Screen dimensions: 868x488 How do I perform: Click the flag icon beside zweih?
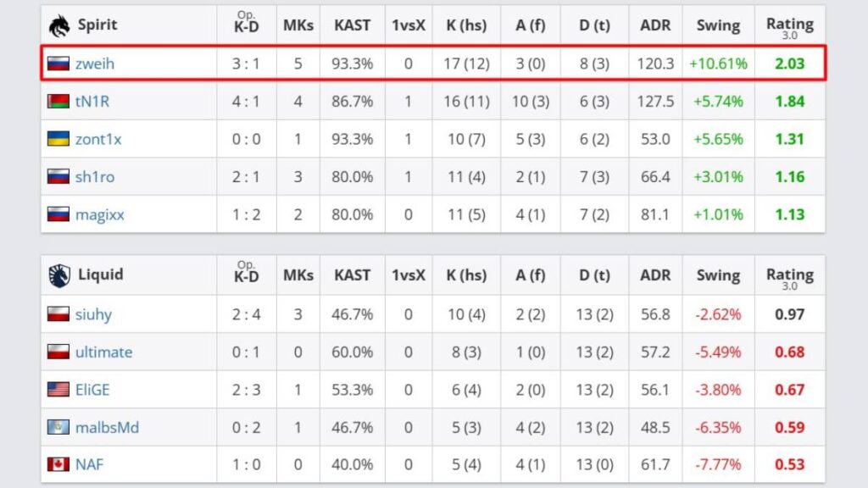pyautogui.click(x=58, y=64)
